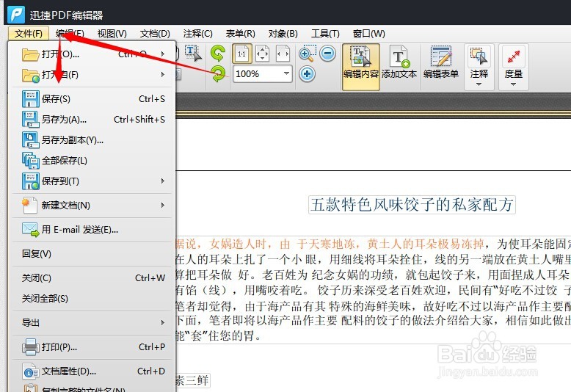Expand the 打开(O)... submenu arrow
The image size is (571, 392).
(x=163, y=54)
